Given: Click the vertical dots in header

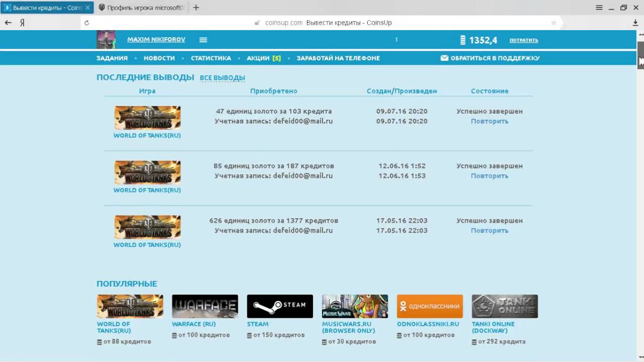Looking at the screenshot, I should tap(396, 39).
